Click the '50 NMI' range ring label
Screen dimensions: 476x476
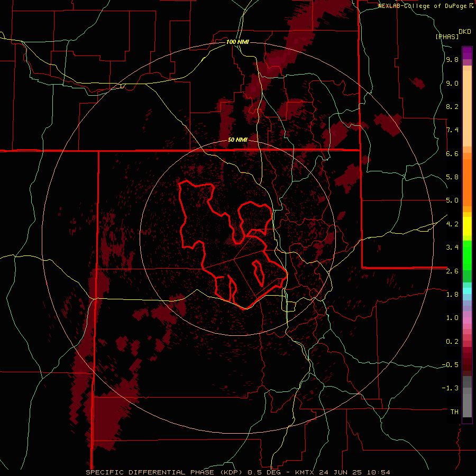pyautogui.click(x=237, y=140)
